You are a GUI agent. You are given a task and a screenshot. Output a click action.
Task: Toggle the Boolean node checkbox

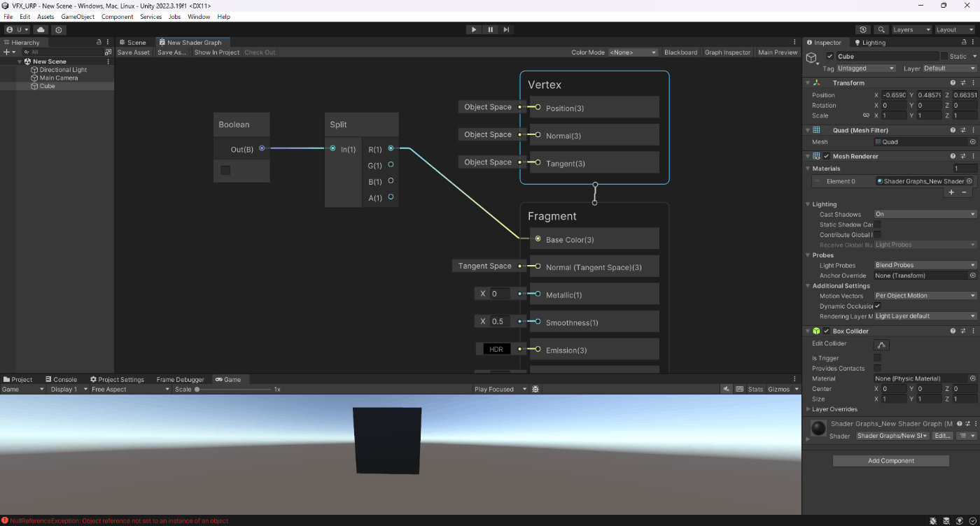pyautogui.click(x=225, y=170)
